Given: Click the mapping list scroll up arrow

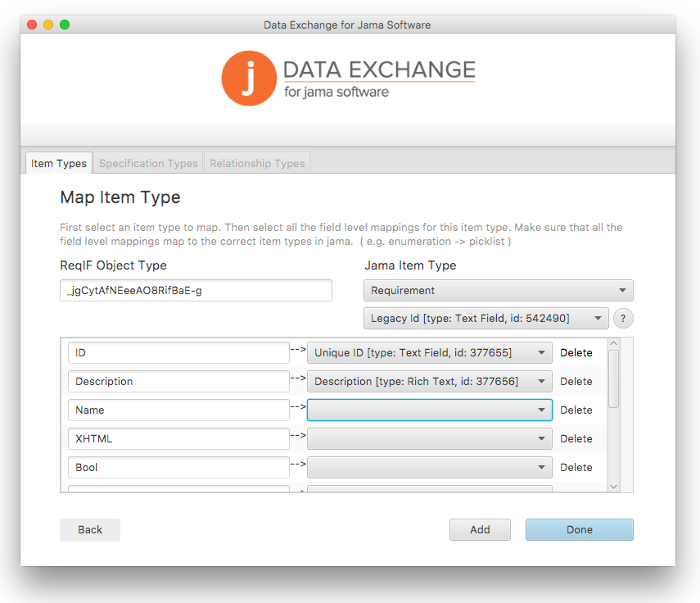Looking at the screenshot, I should (x=613, y=343).
